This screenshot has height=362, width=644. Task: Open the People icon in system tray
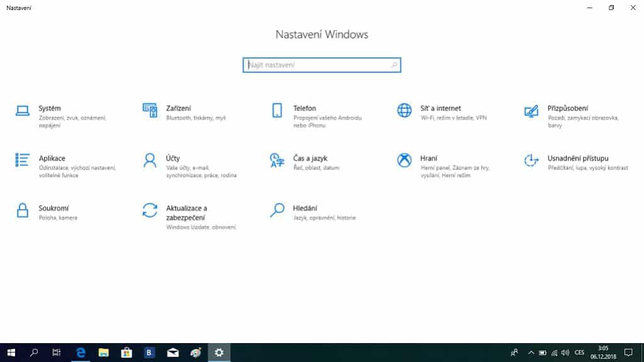(514, 353)
